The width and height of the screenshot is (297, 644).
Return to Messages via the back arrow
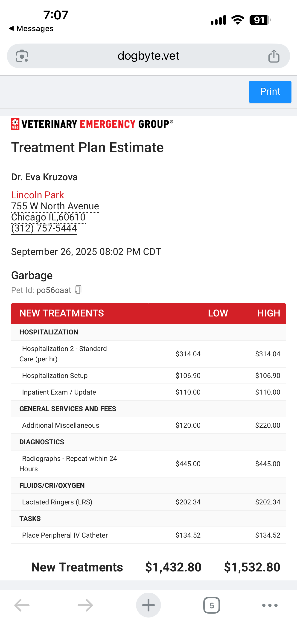click(x=31, y=29)
